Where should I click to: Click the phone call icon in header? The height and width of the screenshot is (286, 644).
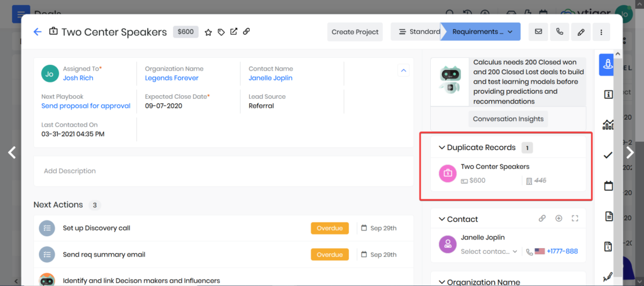(560, 31)
